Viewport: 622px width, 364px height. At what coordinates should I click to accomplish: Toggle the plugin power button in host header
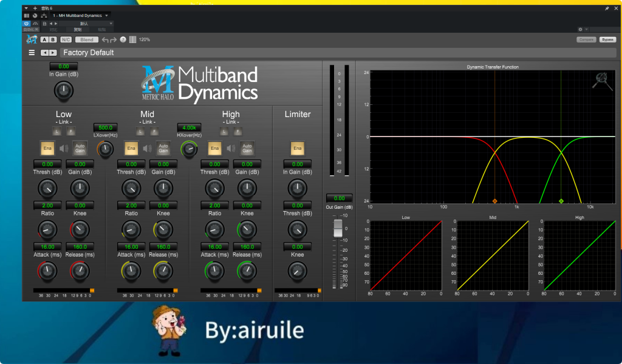click(x=26, y=24)
